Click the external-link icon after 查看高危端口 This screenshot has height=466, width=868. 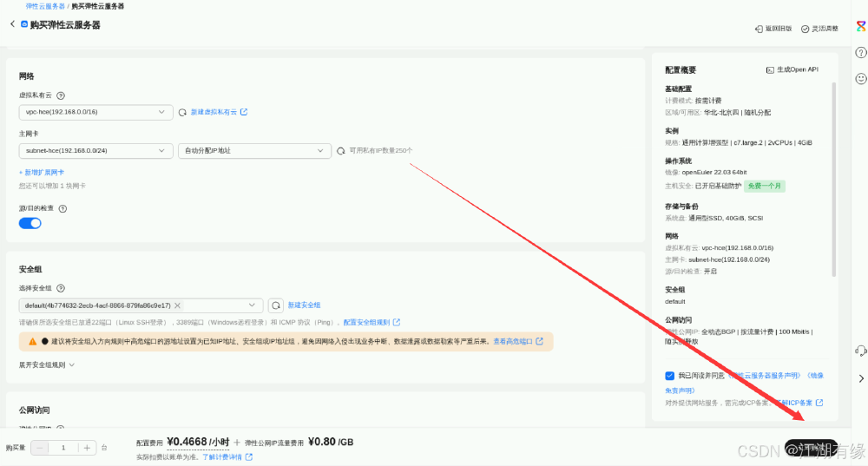pos(539,342)
